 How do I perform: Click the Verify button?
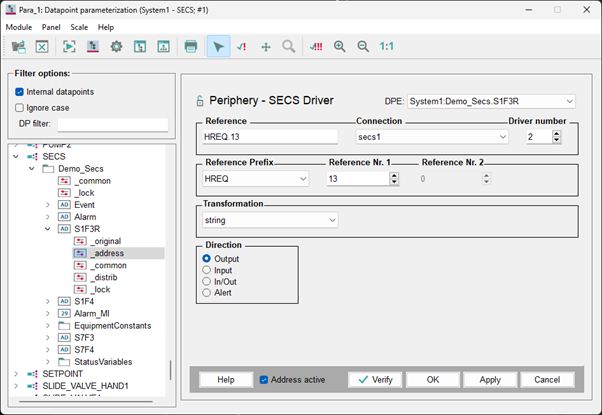point(375,380)
